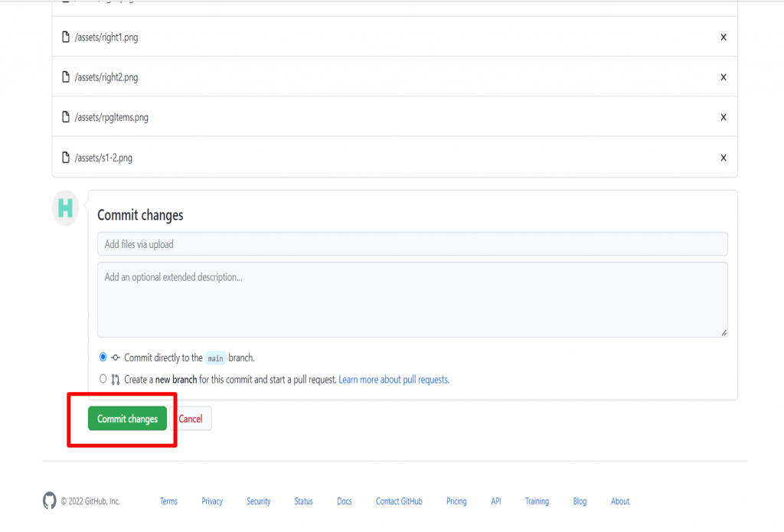Focus the optional extended description box

click(413, 300)
